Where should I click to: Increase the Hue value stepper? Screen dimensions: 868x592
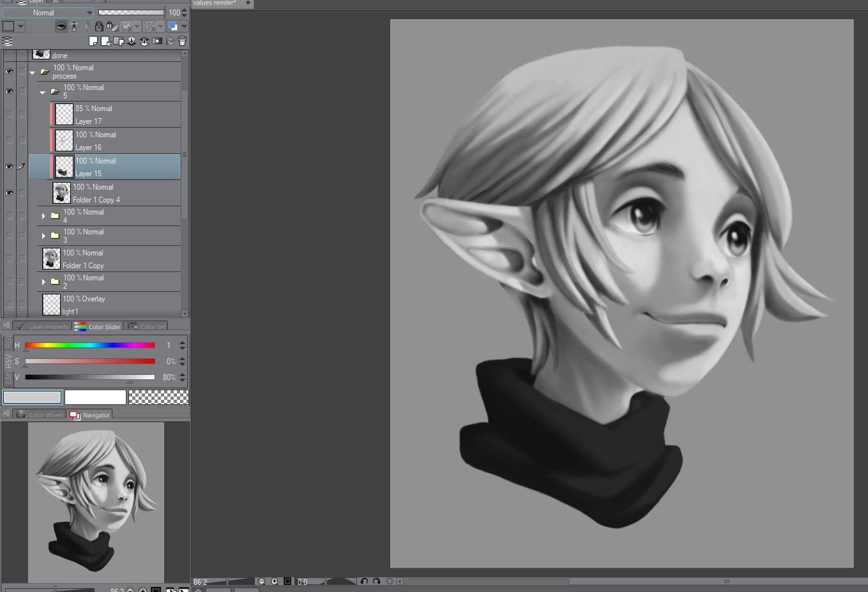click(x=183, y=342)
